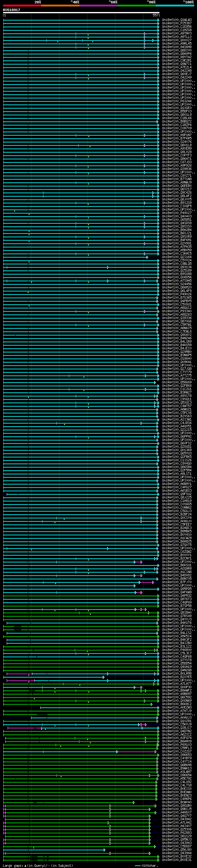Select the UniRef100_Q9FSU2 entry
This screenshot has width=197, height=868.
coord(177,494)
